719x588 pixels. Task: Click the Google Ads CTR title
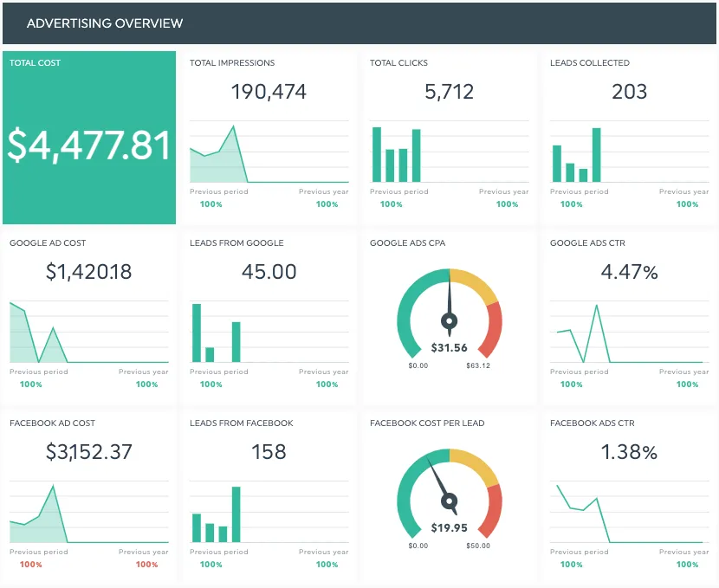pos(587,242)
